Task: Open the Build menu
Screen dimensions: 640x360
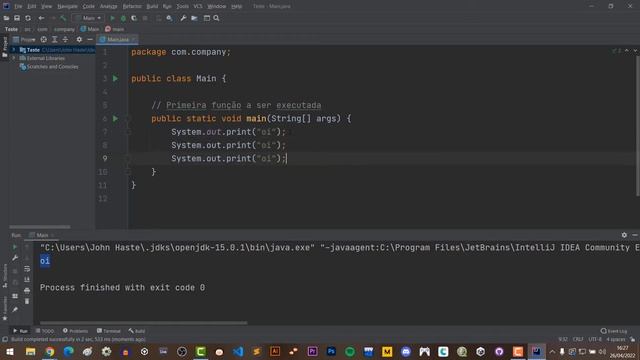Action: 152,7
